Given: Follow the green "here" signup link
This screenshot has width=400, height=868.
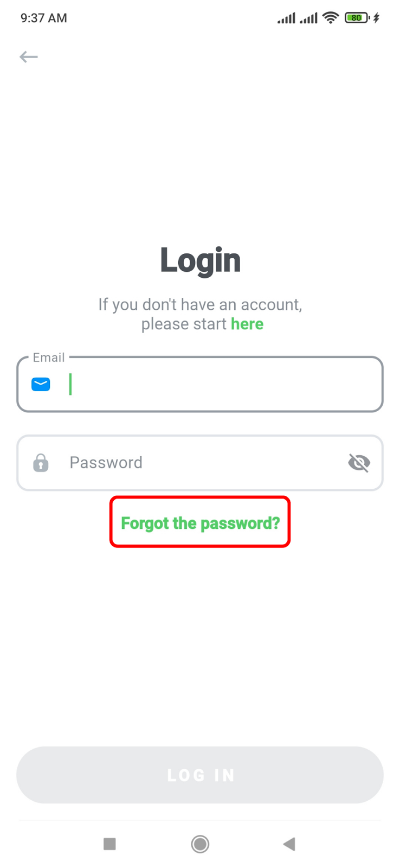Looking at the screenshot, I should [x=247, y=324].
